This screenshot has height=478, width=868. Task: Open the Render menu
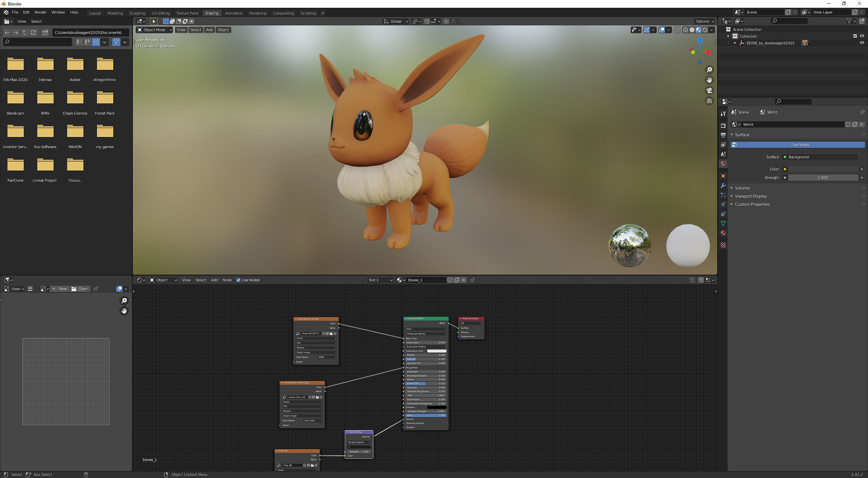(40, 12)
